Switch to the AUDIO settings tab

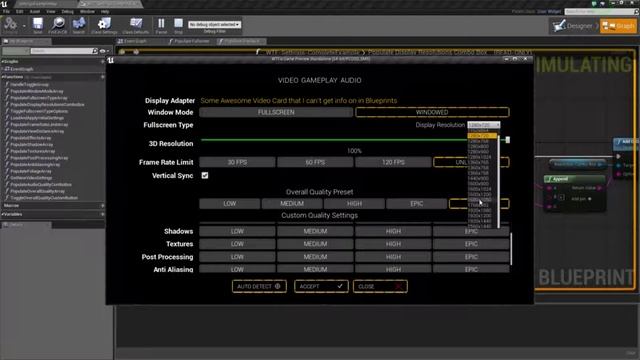point(351,80)
